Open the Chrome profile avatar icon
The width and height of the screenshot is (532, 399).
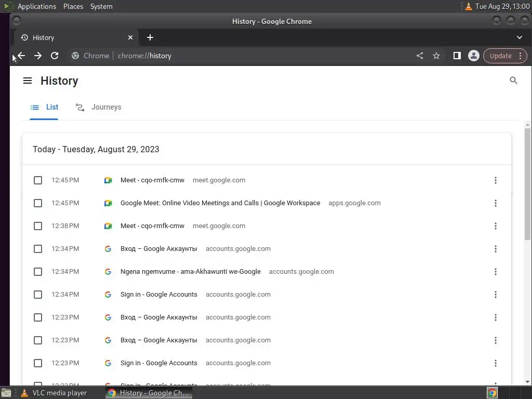point(473,56)
